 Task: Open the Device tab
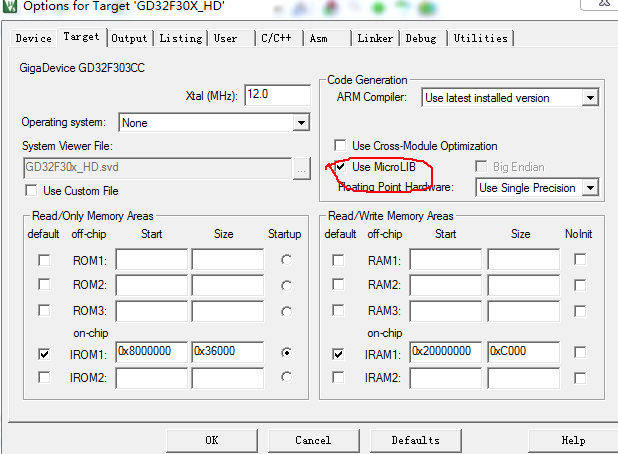point(34,38)
